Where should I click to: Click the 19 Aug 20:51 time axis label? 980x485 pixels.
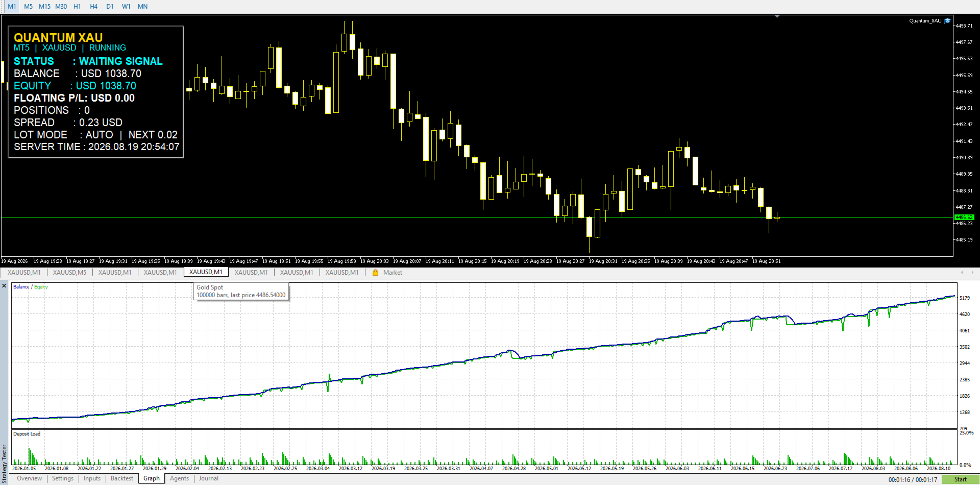[x=766, y=261]
